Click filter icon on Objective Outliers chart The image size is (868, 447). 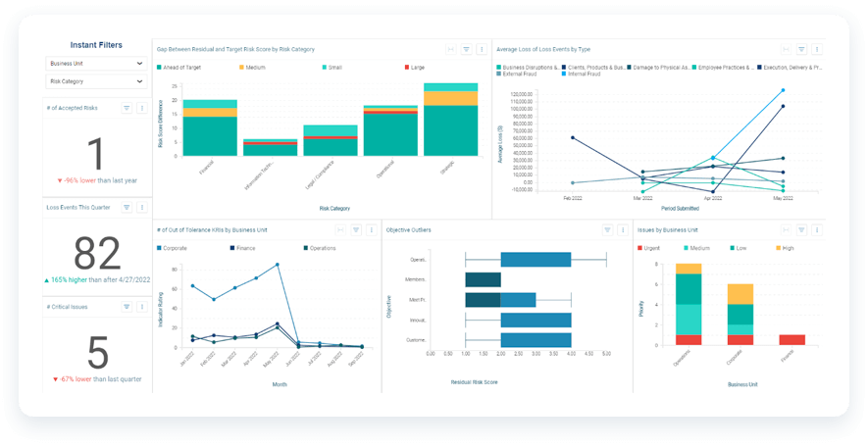607,229
